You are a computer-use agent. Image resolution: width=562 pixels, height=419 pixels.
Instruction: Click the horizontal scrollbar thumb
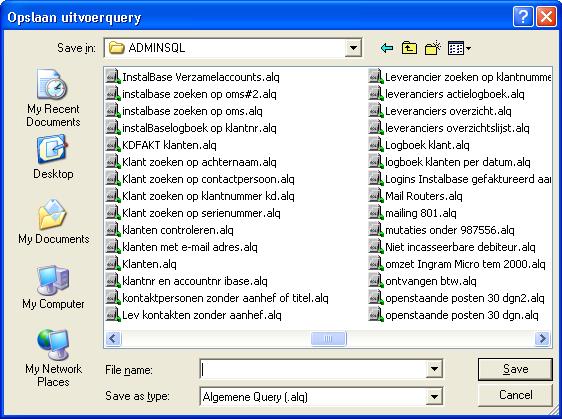click(328, 338)
